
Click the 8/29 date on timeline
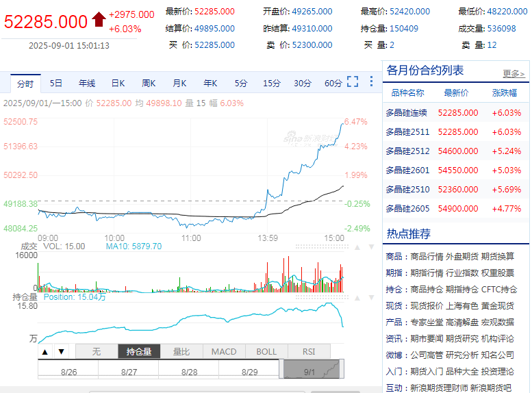[250, 372]
